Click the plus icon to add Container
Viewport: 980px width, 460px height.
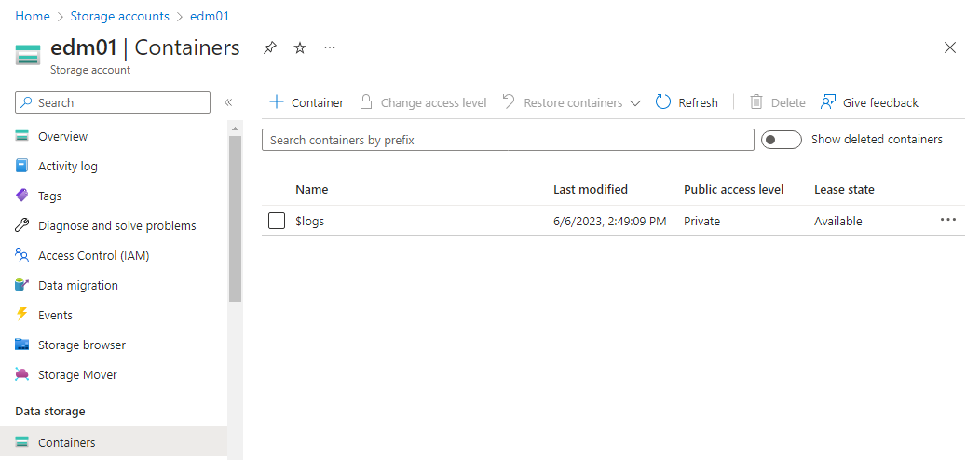coord(276,102)
